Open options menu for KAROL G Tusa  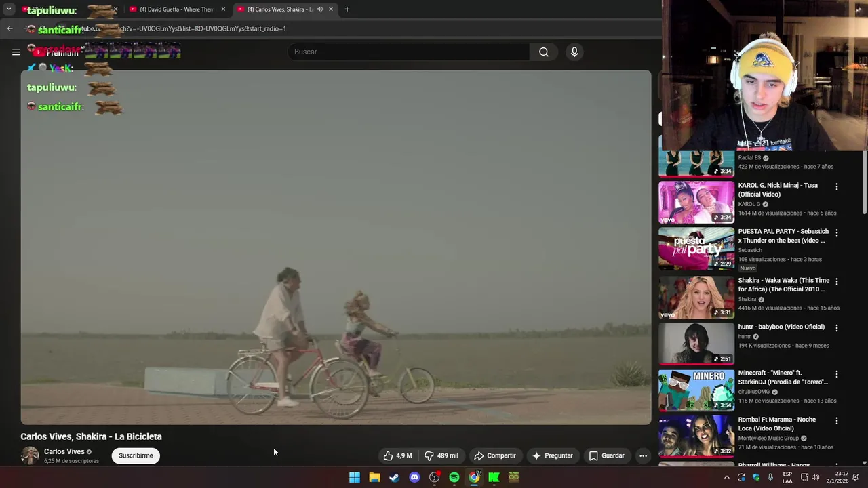836,186
